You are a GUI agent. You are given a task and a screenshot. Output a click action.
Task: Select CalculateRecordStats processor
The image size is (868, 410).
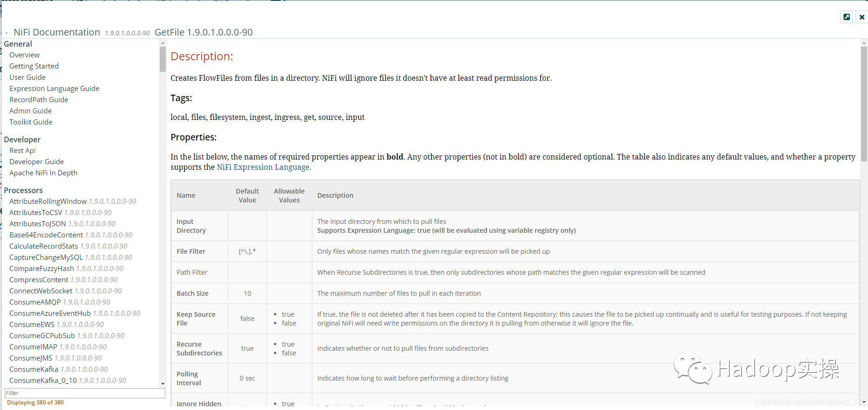(x=43, y=246)
